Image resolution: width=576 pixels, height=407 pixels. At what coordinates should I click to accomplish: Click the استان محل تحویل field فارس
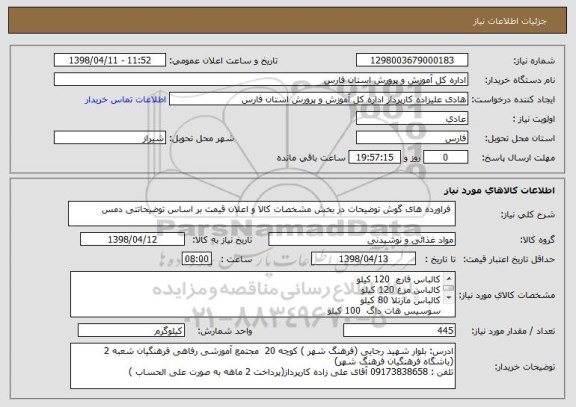tap(412, 138)
